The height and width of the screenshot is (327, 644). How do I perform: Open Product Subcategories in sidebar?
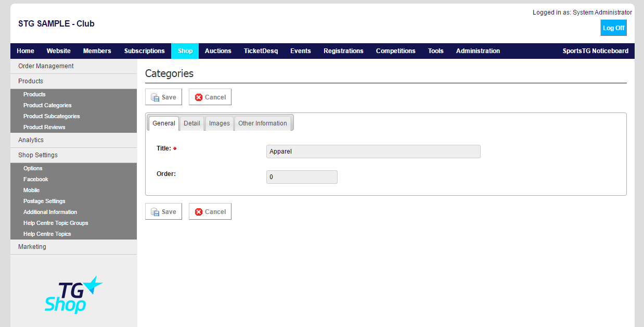coord(51,116)
